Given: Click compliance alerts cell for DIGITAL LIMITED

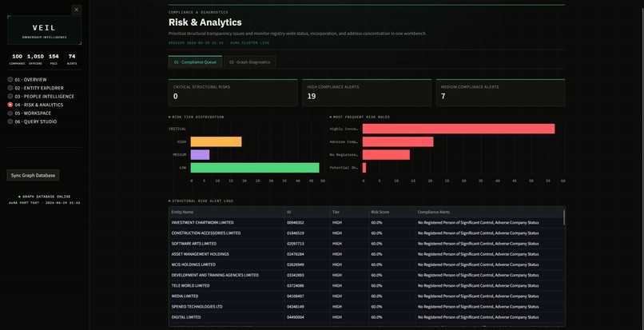Looking at the screenshot, I should point(489,317).
